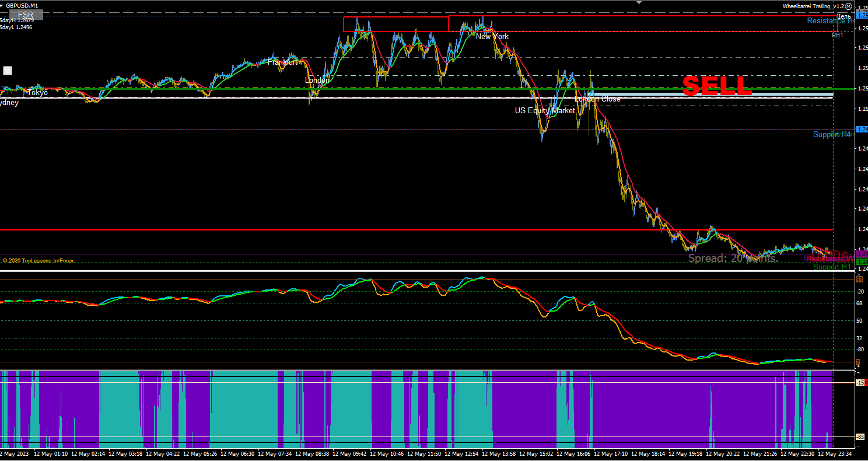868x461 pixels.
Task: Click the 32 level value on the oscillator scale
Action: 859,338
